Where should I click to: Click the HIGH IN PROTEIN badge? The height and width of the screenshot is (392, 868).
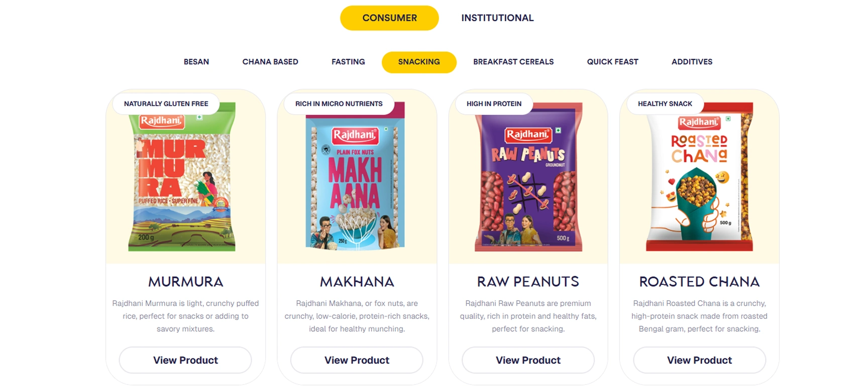pos(494,104)
